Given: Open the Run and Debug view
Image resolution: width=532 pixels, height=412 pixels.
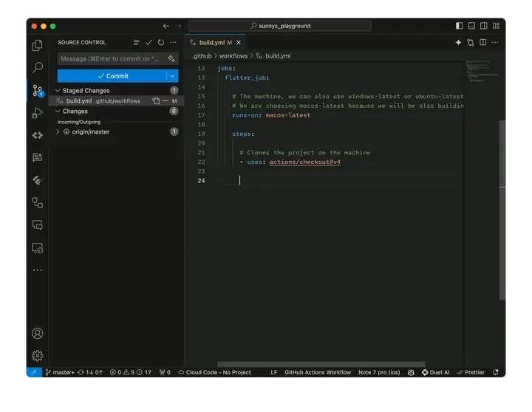Looking at the screenshot, I should point(38,112).
